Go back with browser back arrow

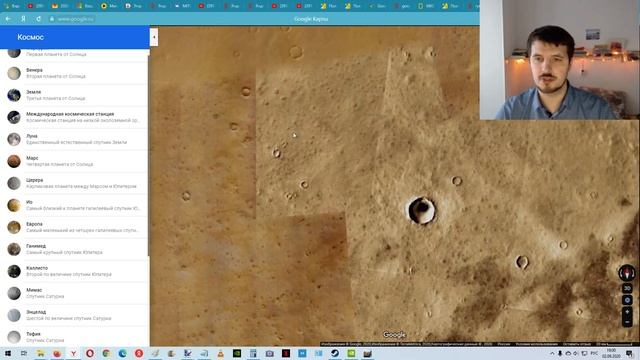pyautogui.click(x=8, y=19)
